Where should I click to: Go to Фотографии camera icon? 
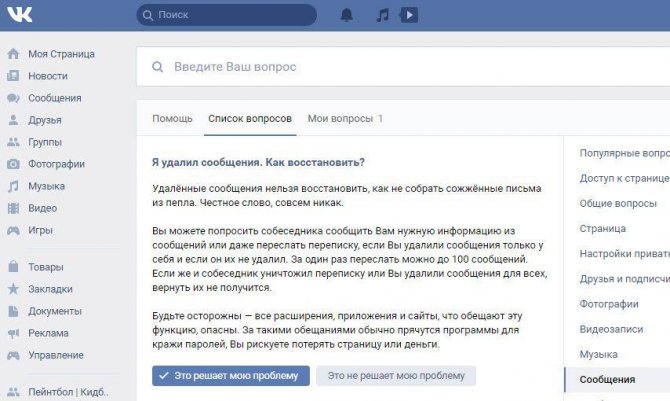click(13, 164)
